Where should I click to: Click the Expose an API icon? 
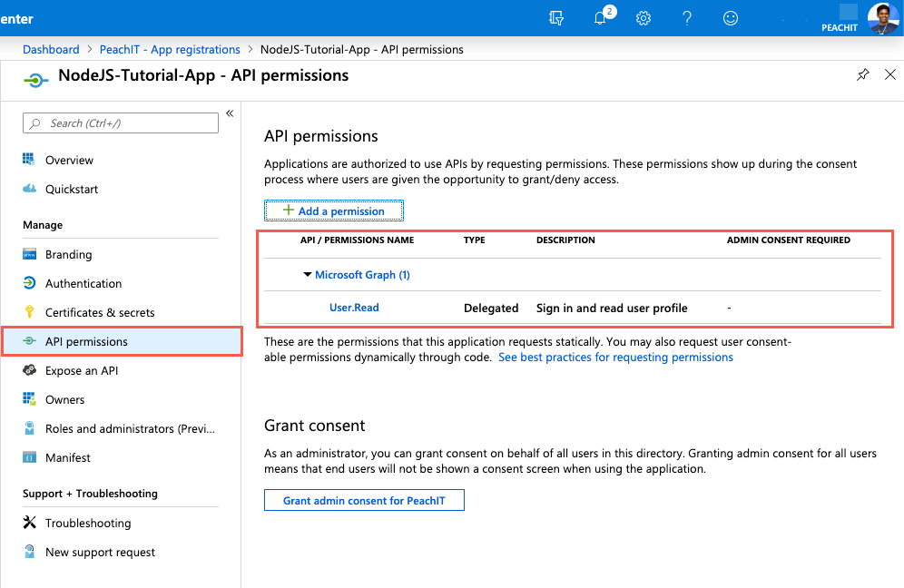coord(29,370)
